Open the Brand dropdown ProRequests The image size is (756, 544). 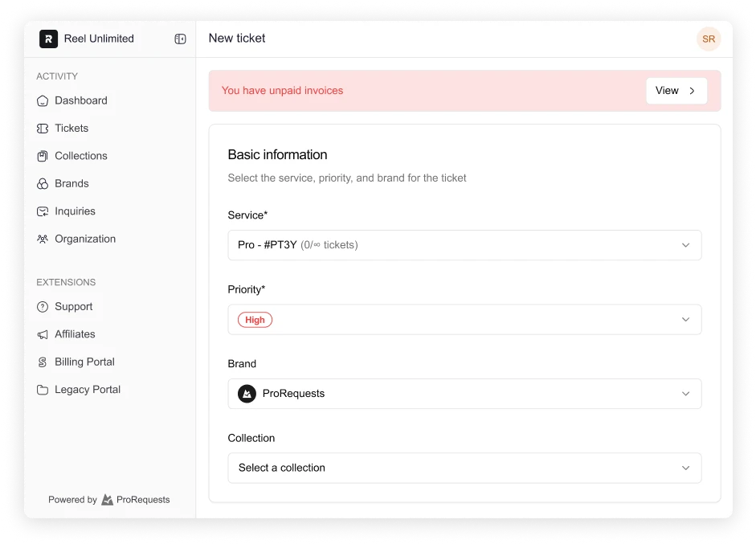click(464, 394)
